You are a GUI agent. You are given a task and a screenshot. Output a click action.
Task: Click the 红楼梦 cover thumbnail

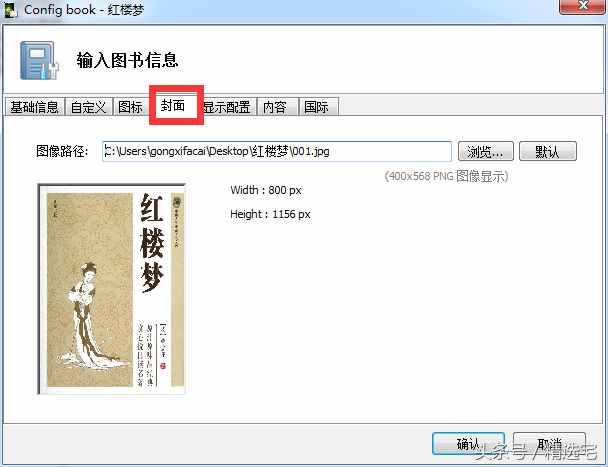tap(111, 289)
